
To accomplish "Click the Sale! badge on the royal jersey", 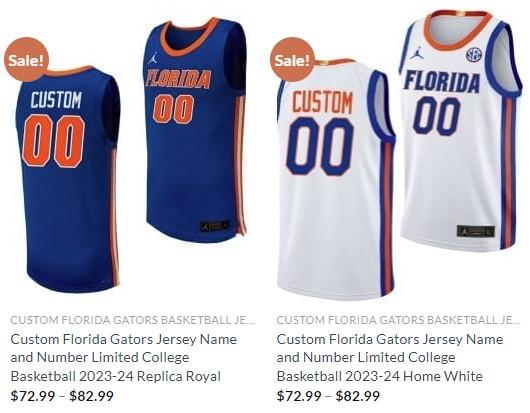I will point(26,60).
